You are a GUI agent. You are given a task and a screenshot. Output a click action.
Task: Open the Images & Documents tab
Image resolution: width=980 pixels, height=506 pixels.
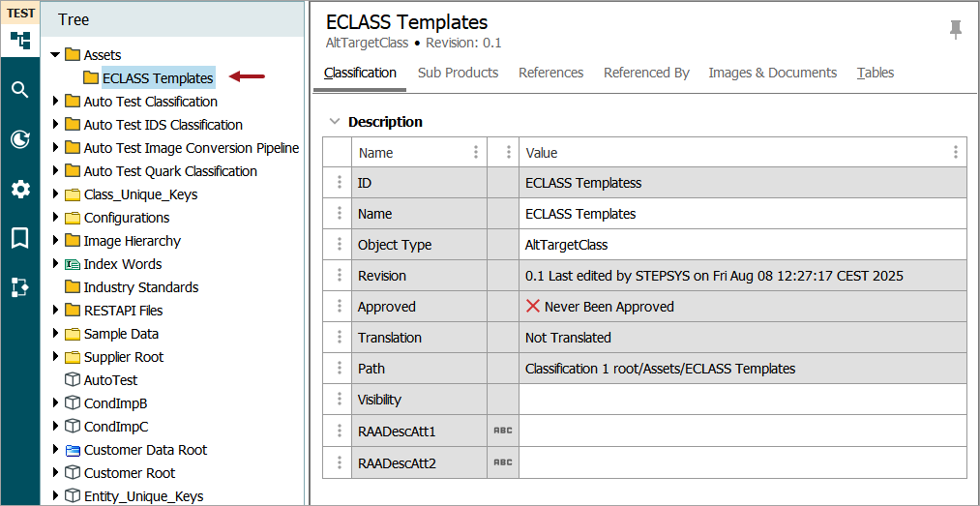772,73
